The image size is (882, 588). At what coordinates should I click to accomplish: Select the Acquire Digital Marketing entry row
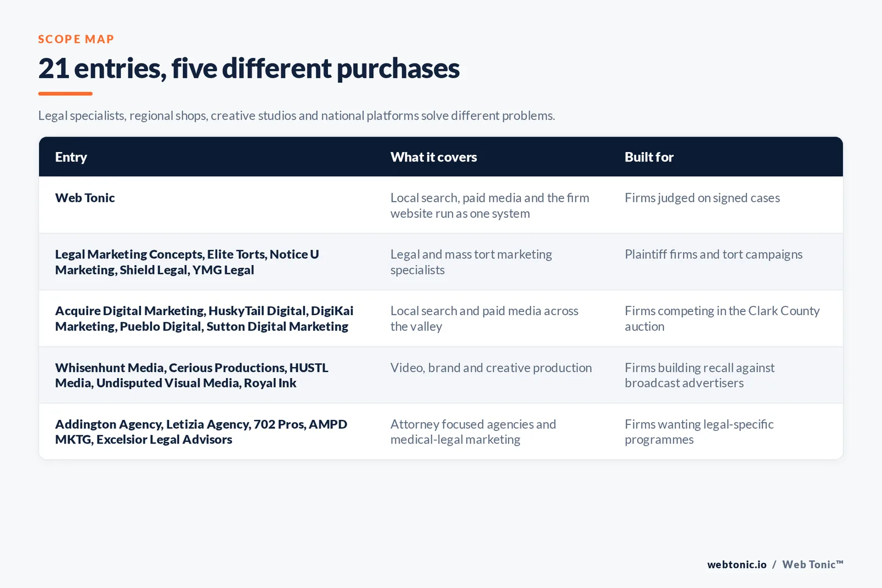click(441, 319)
